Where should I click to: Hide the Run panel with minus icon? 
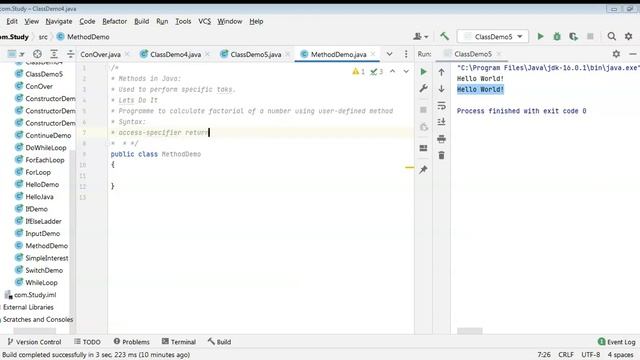632,54
